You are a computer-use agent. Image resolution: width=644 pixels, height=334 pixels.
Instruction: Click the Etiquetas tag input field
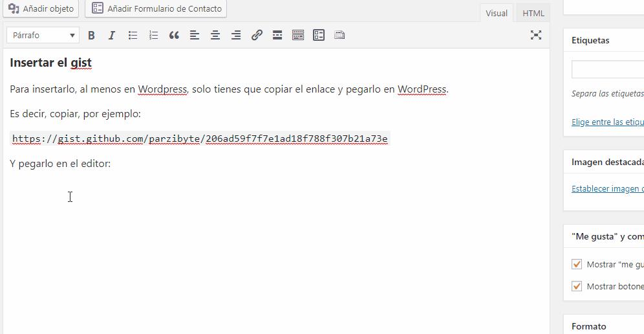[608, 69]
